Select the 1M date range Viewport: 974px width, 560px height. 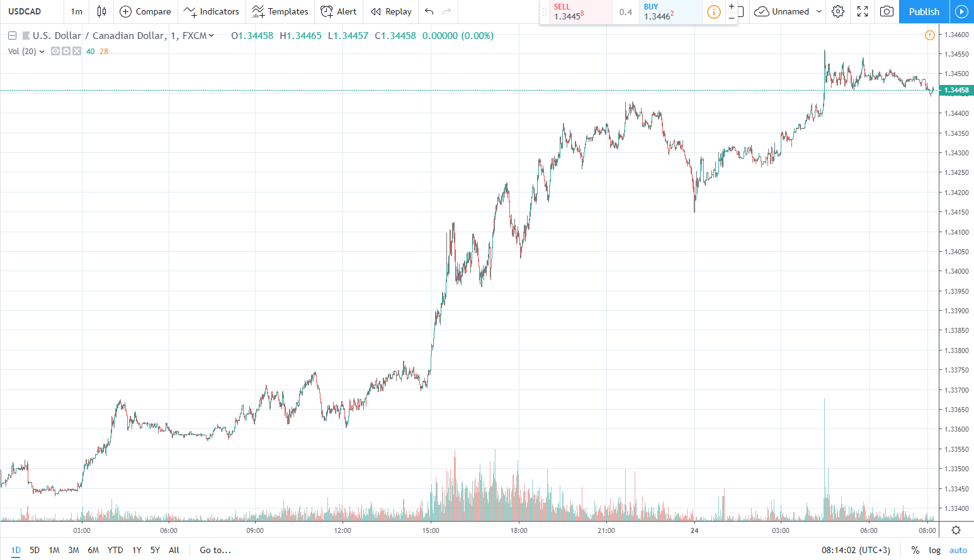[54, 550]
